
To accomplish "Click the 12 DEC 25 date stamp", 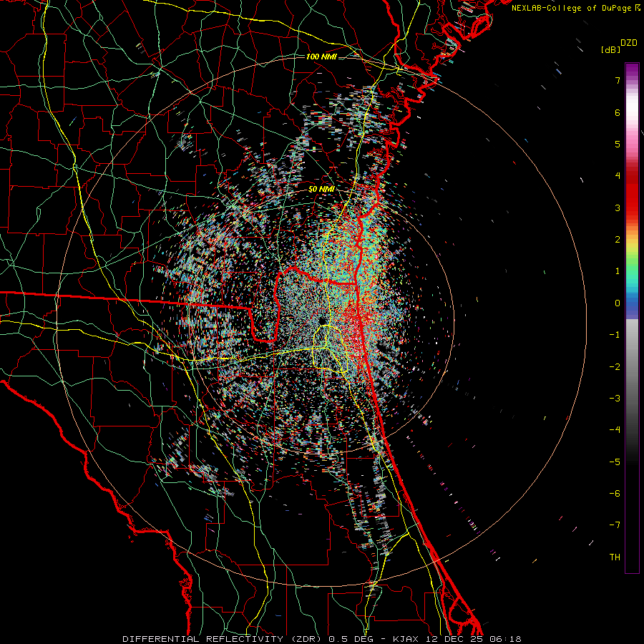I will click(x=454, y=639).
